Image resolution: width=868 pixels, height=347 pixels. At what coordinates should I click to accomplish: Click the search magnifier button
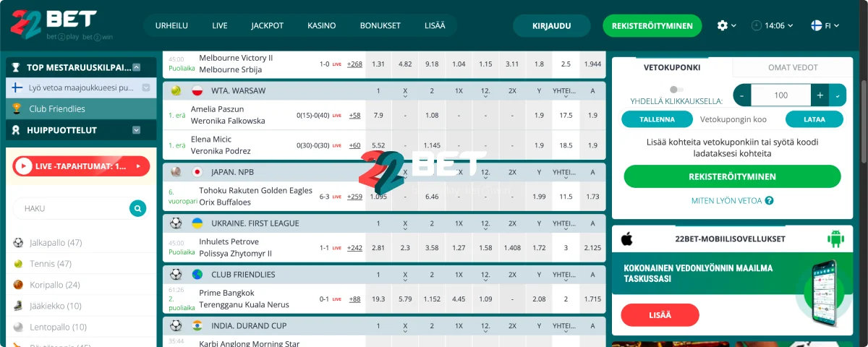(x=137, y=208)
